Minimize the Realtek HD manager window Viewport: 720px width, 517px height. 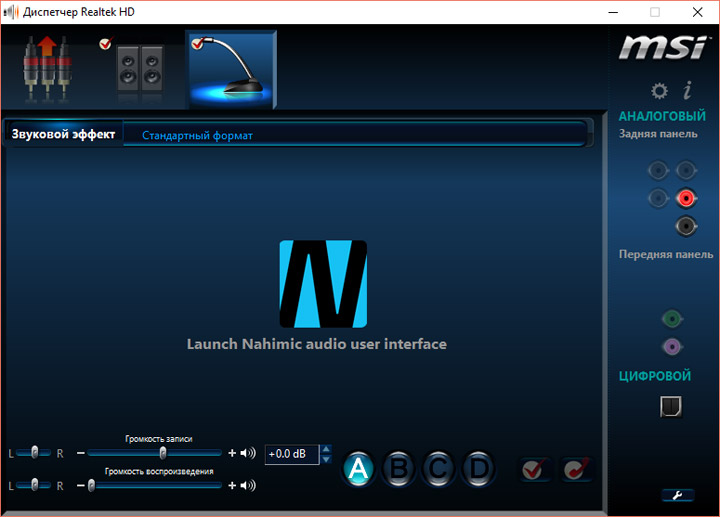(613, 12)
